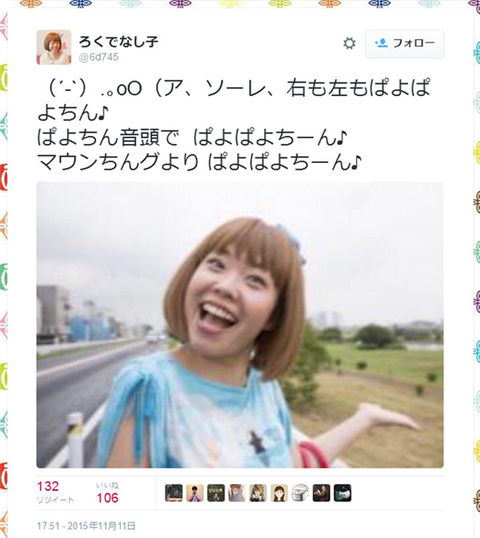Open the blonde anime girl avatar
This screenshot has height=538, width=480.
point(258,493)
